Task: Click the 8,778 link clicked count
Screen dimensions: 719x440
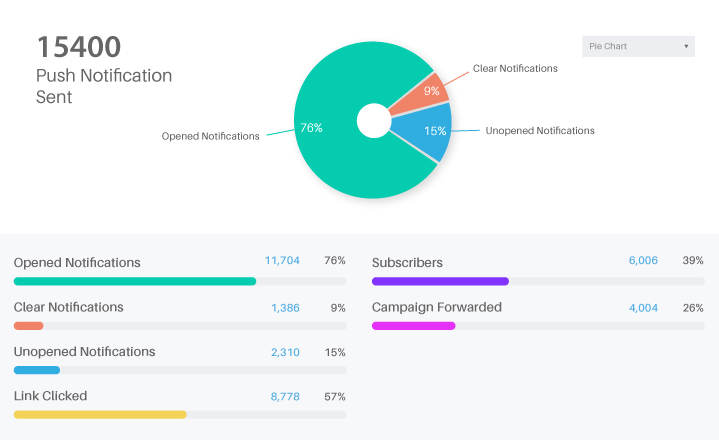Action: [x=285, y=396]
